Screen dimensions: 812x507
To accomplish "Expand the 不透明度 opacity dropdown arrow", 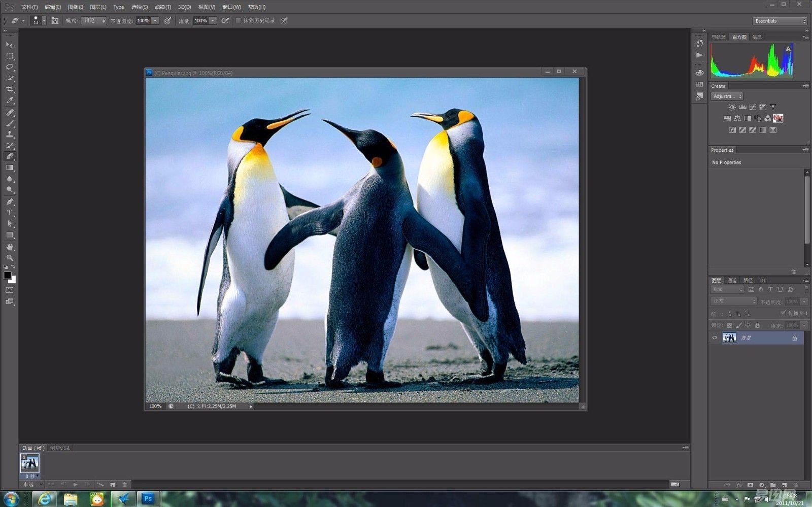I will pos(155,21).
